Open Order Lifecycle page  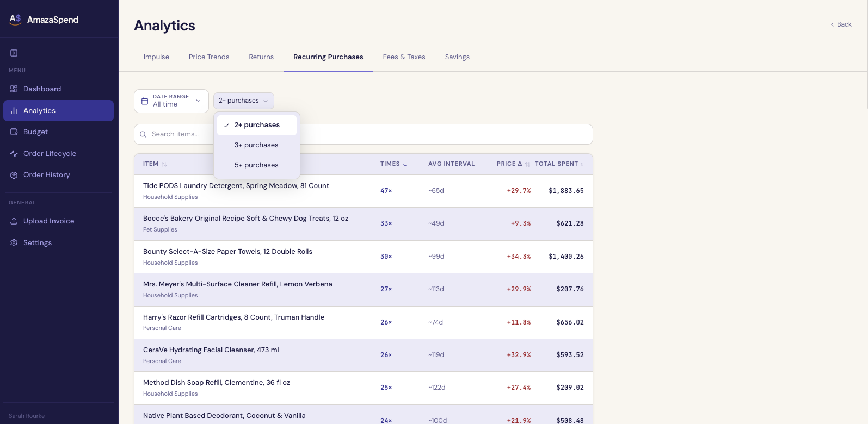tap(58, 153)
